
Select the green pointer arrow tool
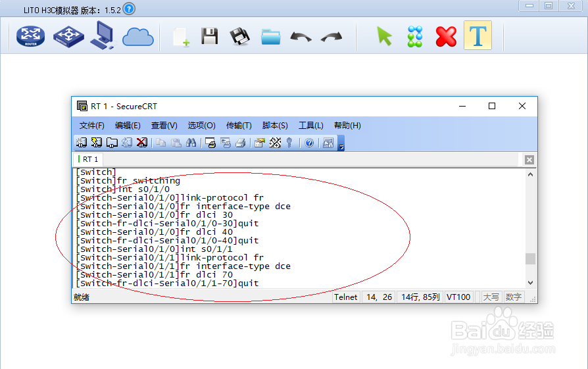(x=384, y=36)
